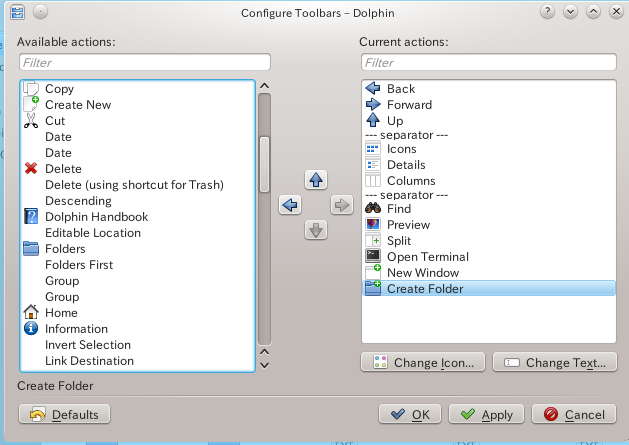Click the move action up arrow button
This screenshot has width=629, height=445.
(x=316, y=180)
